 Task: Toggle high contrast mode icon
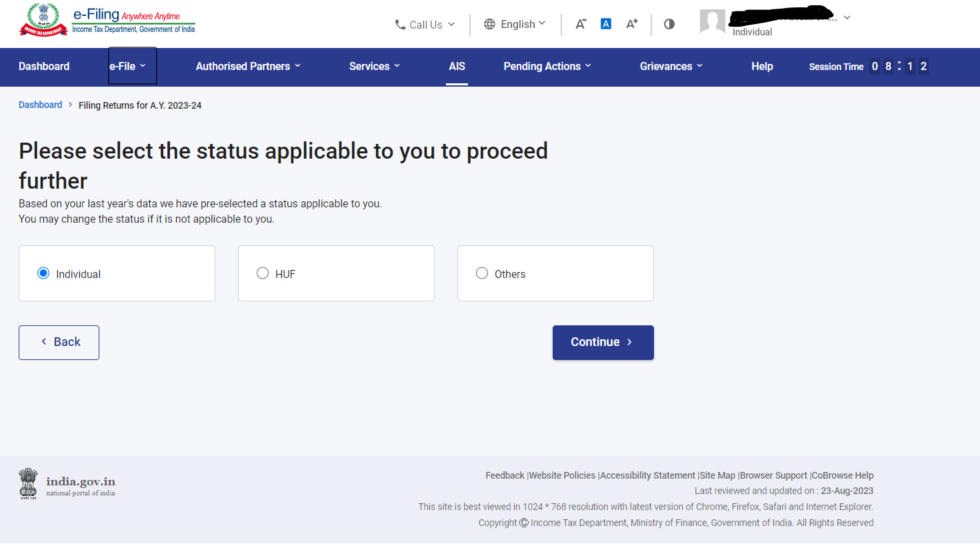tap(669, 24)
